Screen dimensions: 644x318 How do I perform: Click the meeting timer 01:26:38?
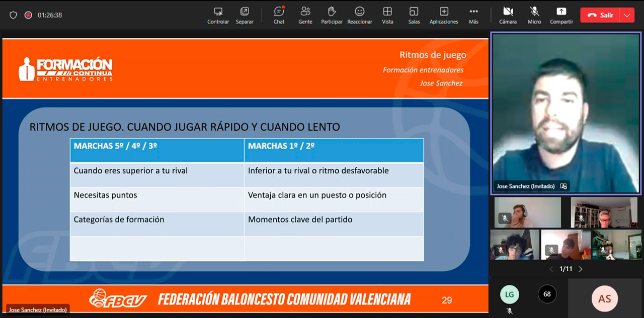tap(50, 15)
